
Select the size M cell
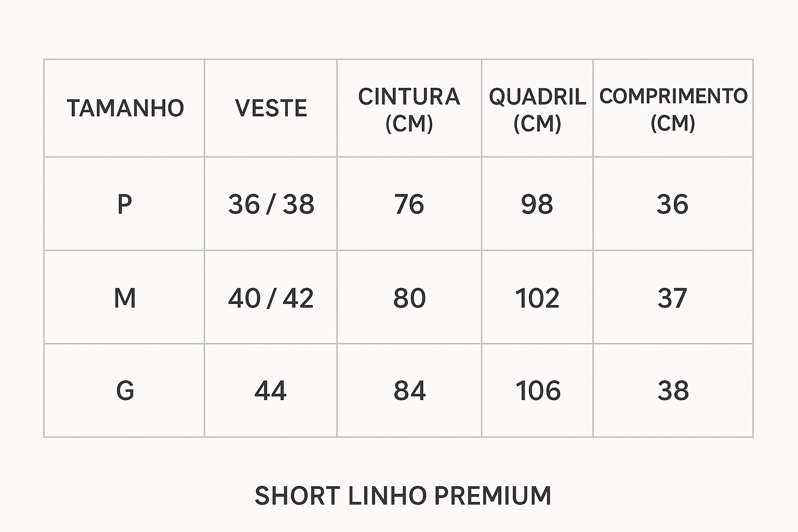pos(125,298)
